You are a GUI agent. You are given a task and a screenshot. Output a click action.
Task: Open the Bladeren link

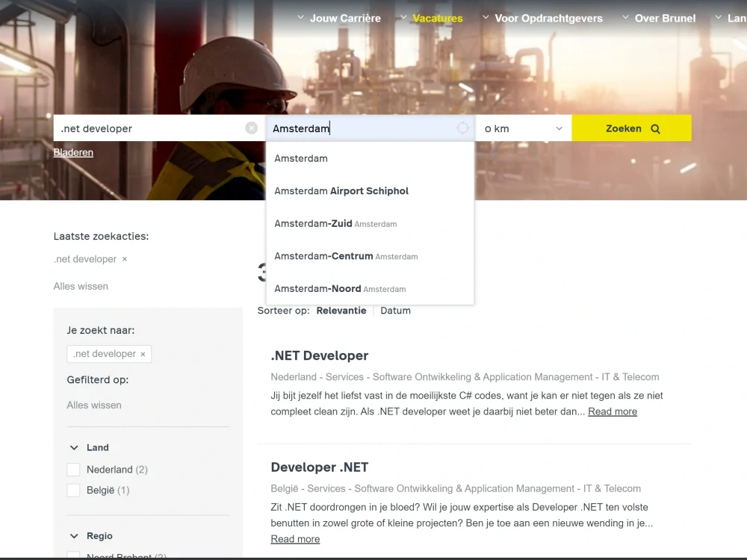pos(72,152)
